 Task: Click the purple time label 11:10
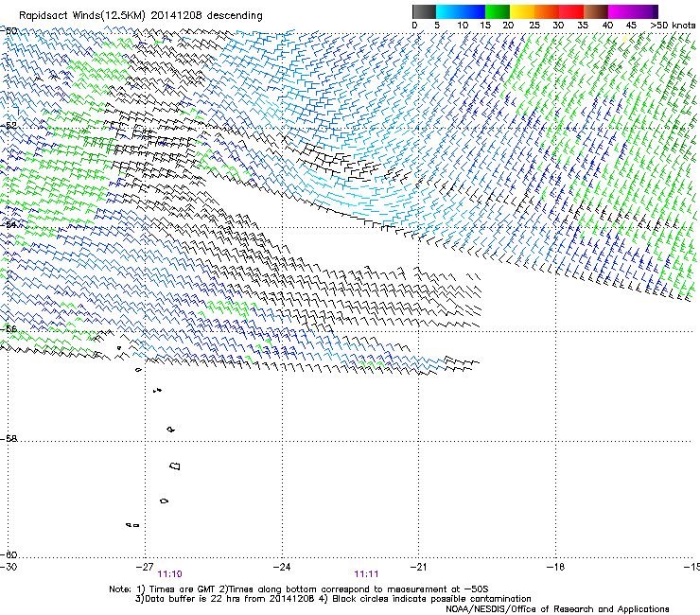pos(169,574)
